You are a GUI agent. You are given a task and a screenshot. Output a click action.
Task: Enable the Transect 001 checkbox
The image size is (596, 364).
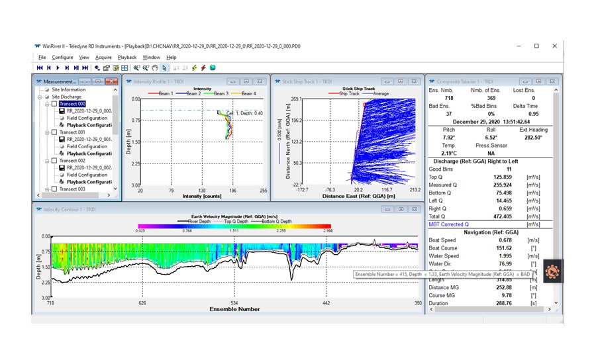click(54, 132)
